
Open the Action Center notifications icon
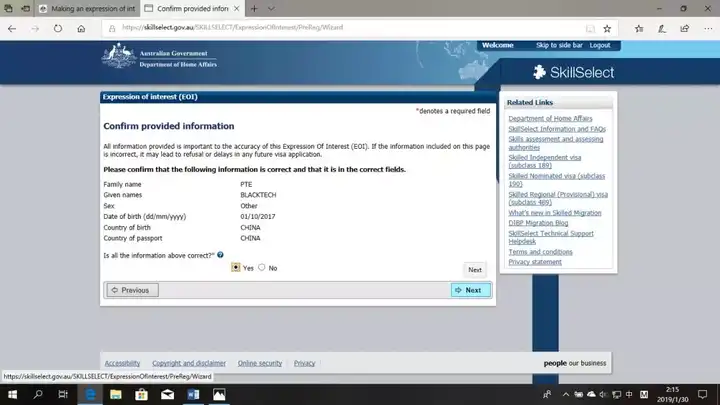tap(703, 394)
